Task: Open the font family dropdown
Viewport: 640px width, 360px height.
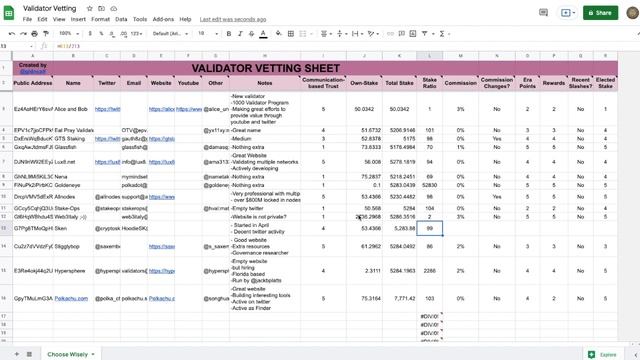Action: [170, 33]
